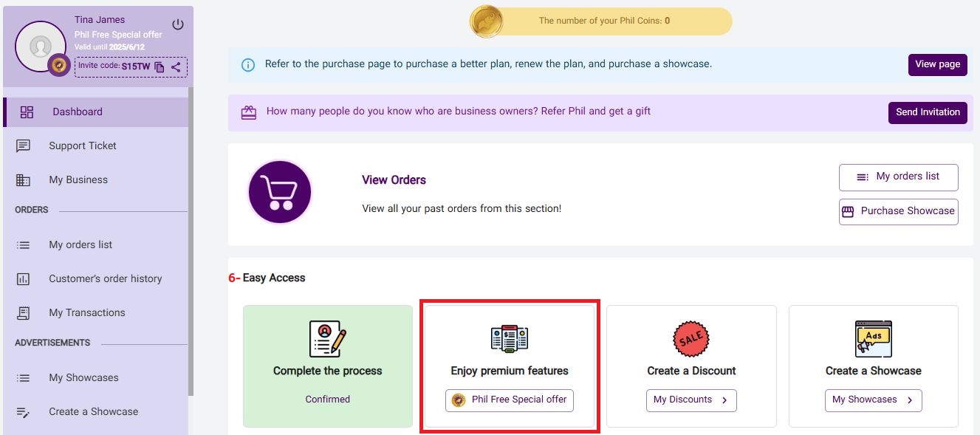The width and height of the screenshot is (980, 435).
Task: Click the Purchase Showcase button
Action: tap(898, 211)
